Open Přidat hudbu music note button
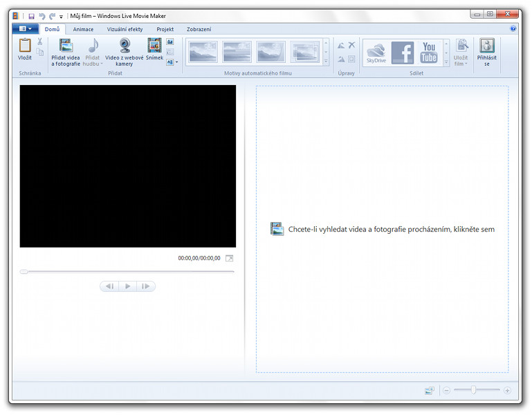 [x=93, y=52]
